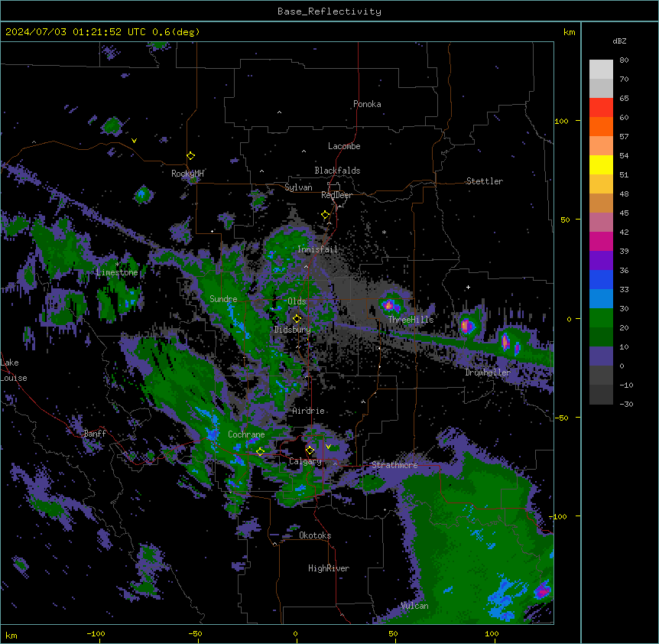Click the slate-purple 0-10 dBZ legend swatch
Image resolution: width=659 pixels, height=644 pixels.
(601, 356)
